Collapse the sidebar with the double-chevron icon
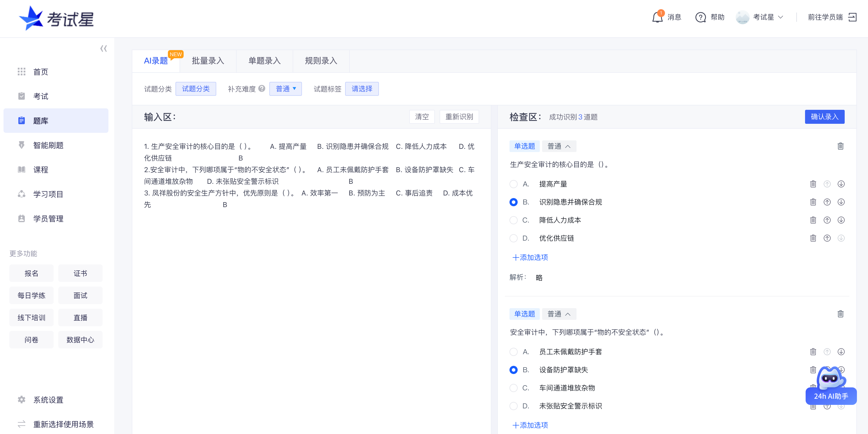 [103, 48]
